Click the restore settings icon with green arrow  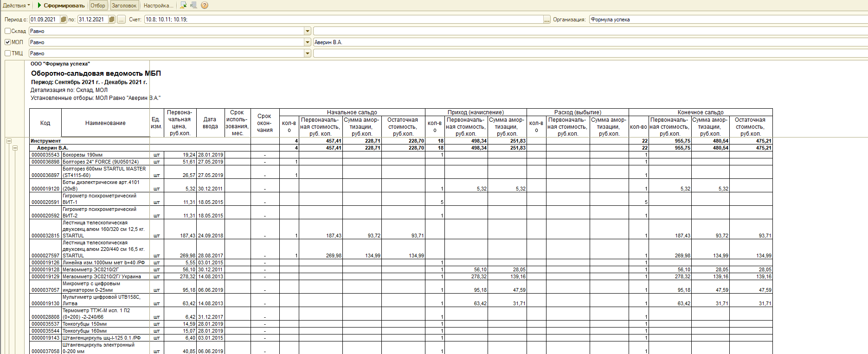(183, 6)
